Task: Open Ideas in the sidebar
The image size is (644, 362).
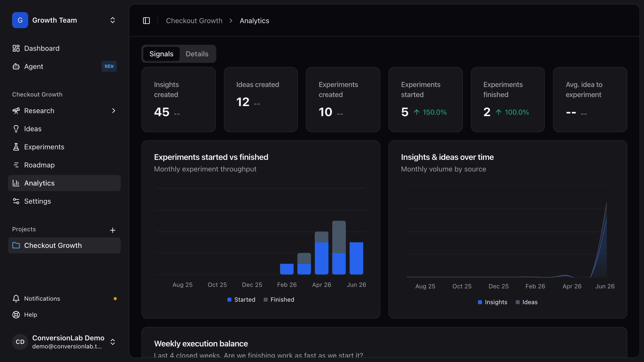Action: (x=64, y=129)
